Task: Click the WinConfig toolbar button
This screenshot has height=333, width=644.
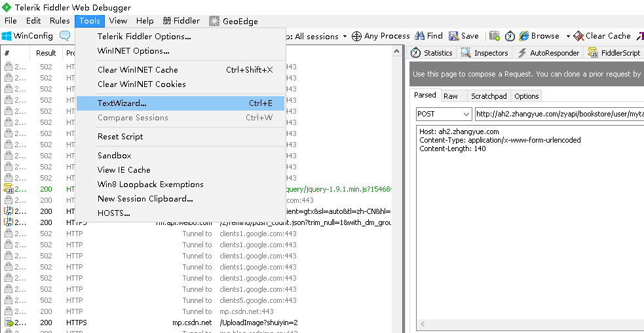Action: pyautogui.click(x=28, y=36)
